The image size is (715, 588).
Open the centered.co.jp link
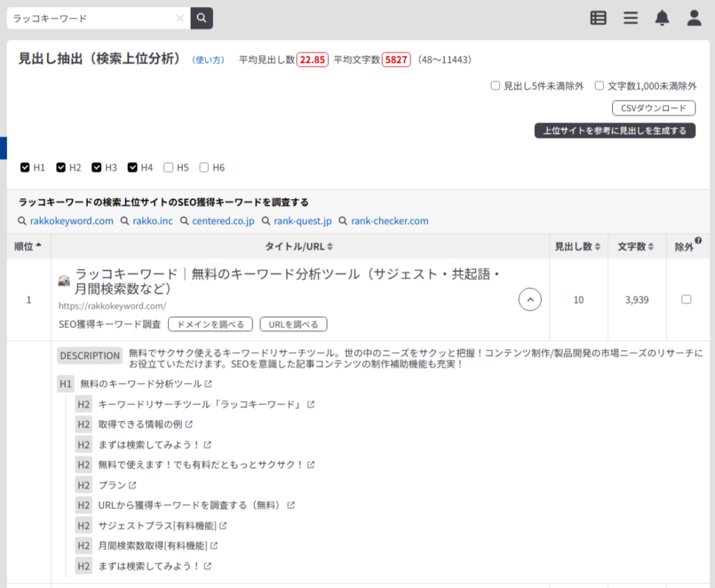223,221
